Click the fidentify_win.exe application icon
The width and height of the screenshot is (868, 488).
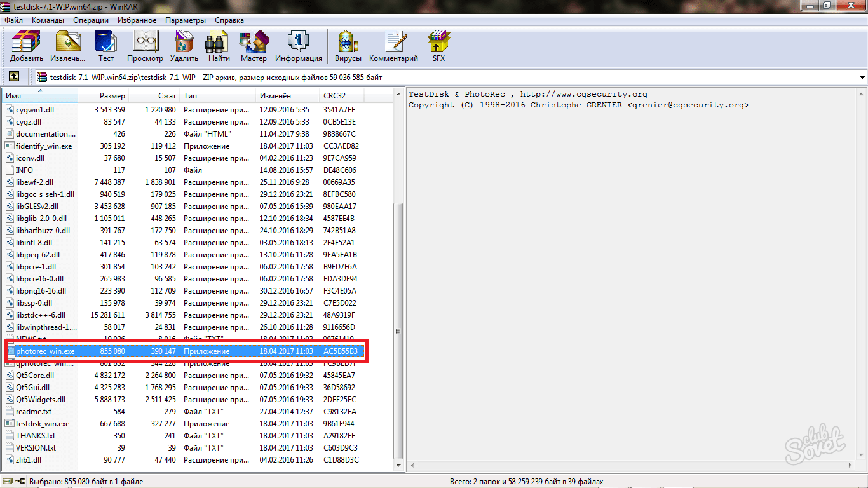(x=10, y=146)
